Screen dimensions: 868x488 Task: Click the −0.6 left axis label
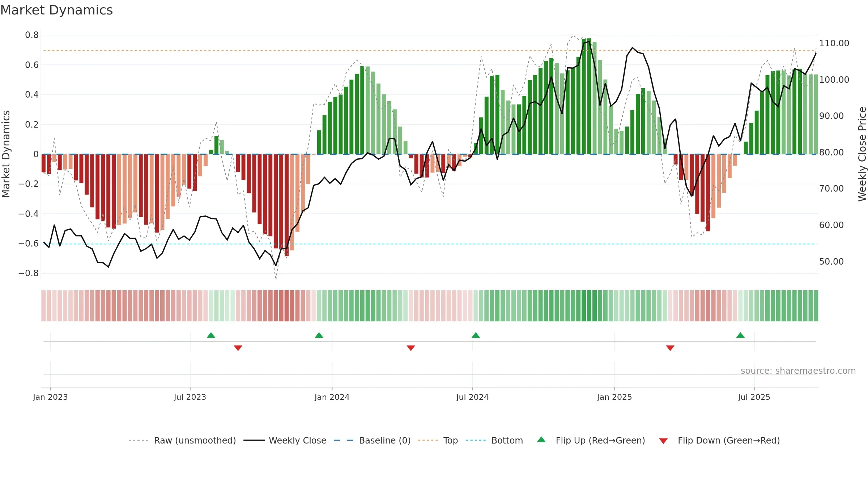coord(29,243)
